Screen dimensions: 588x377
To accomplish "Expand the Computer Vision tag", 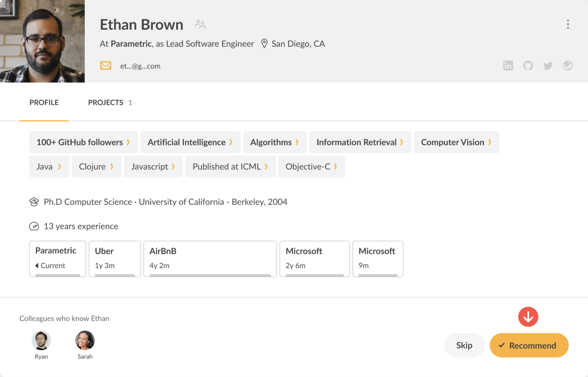I will coord(456,142).
